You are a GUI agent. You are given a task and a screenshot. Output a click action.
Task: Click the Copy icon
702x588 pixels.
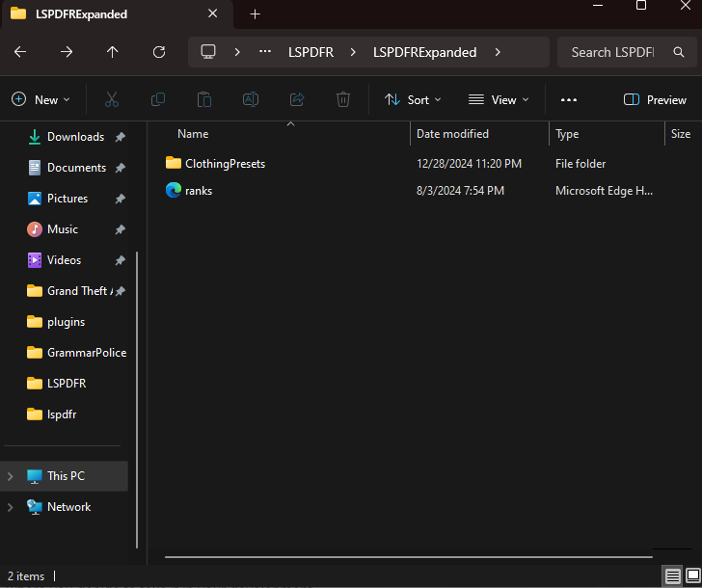(158, 99)
